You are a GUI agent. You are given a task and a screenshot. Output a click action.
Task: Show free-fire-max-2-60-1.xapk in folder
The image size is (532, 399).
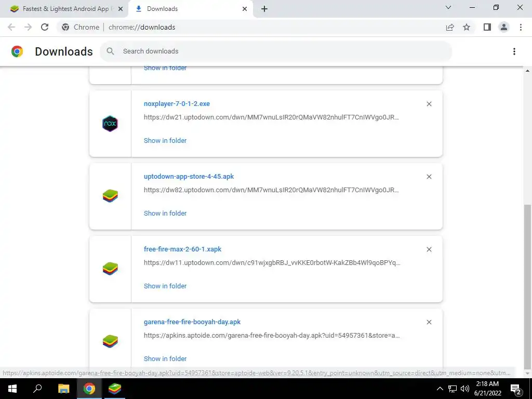point(165,286)
